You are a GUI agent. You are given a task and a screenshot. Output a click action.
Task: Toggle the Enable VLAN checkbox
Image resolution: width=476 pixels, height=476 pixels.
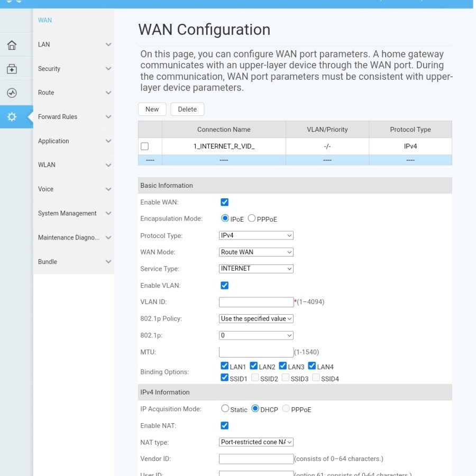click(x=225, y=286)
